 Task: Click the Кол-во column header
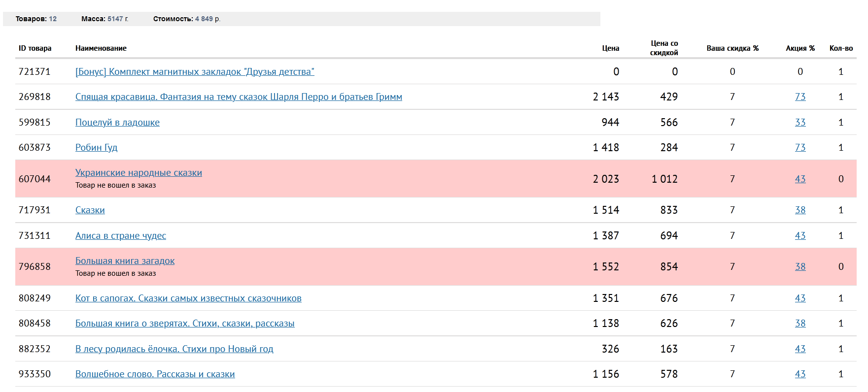pos(841,48)
